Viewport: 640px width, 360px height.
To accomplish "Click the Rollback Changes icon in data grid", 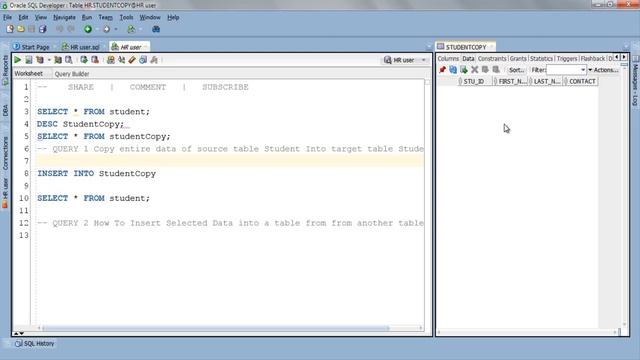I will point(496,70).
